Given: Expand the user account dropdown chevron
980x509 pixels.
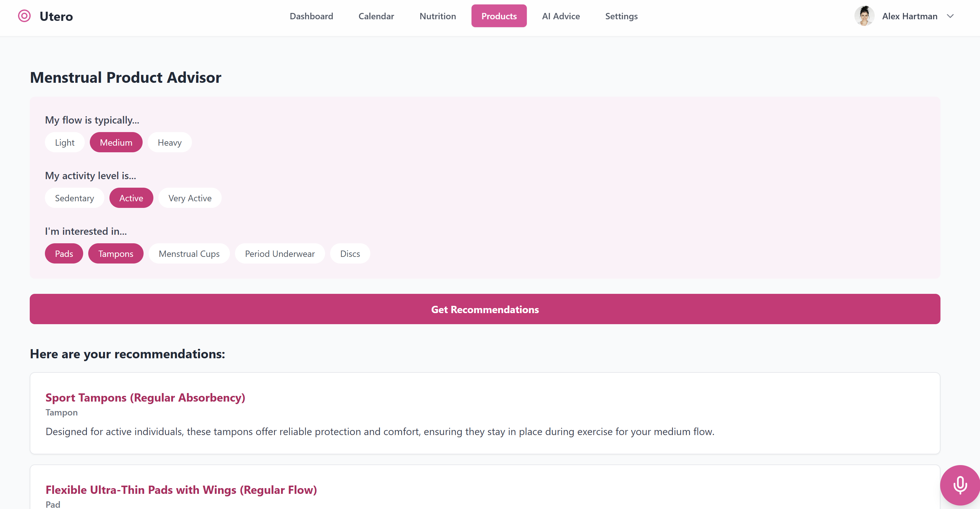Looking at the screenshot, I should (x=950, y=16).
